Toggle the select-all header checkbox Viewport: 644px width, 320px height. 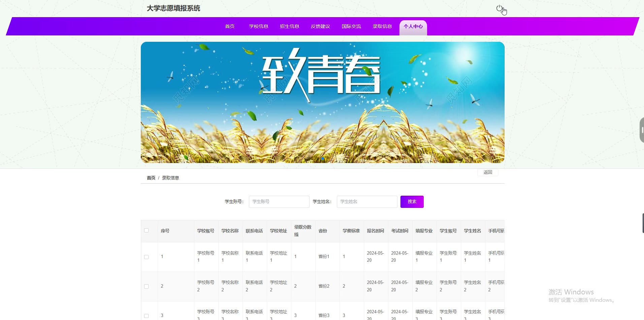click(146, 231)
